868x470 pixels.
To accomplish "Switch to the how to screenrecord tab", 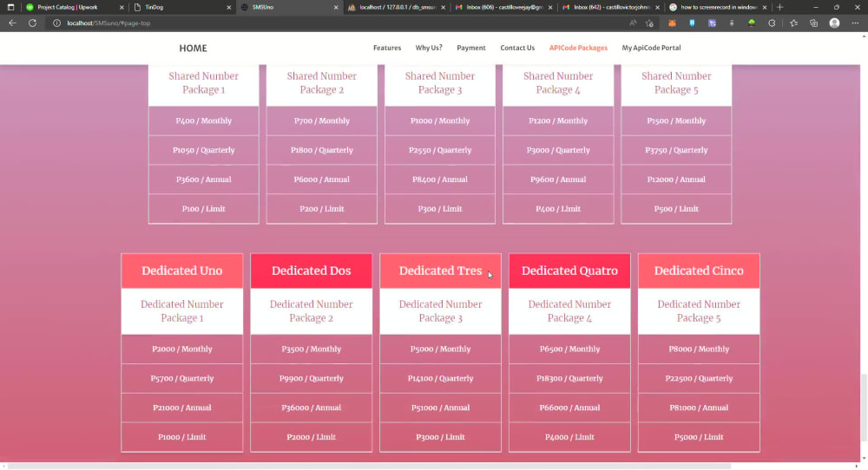I will coord(717,7).
